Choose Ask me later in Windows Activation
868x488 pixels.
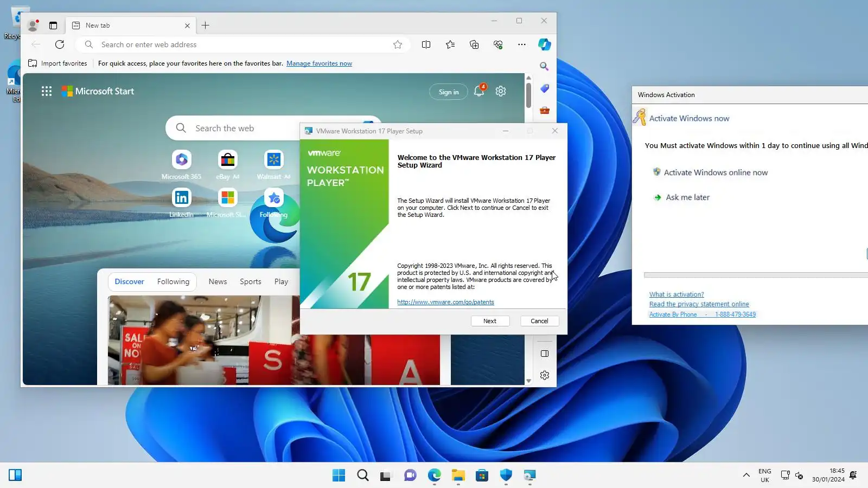(681, 197)
